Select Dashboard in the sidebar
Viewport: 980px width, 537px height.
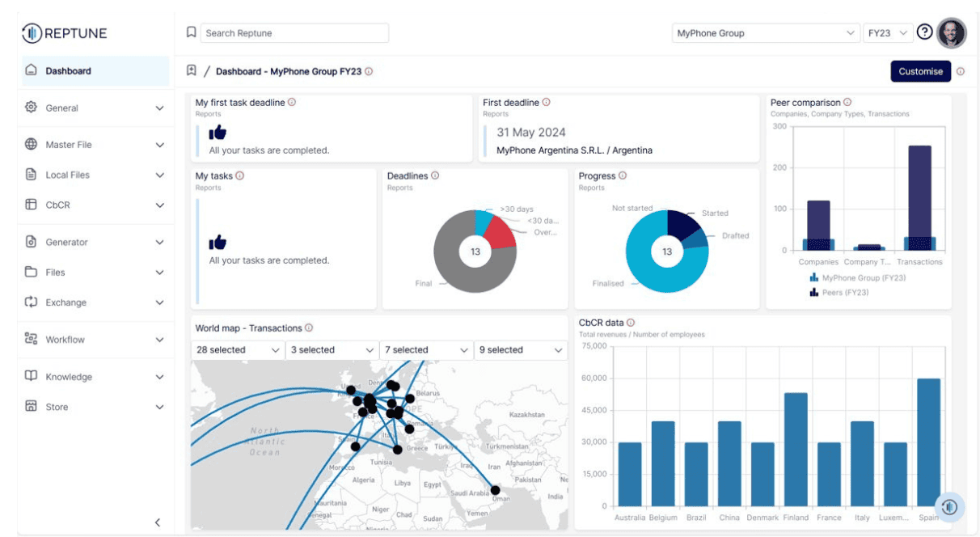click(x=68, y=71)
